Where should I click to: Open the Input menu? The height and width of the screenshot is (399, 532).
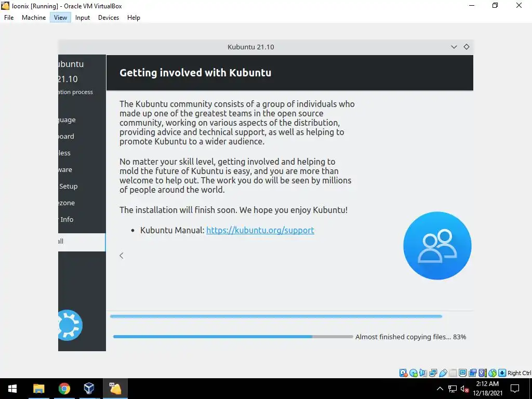pos(83,18)
